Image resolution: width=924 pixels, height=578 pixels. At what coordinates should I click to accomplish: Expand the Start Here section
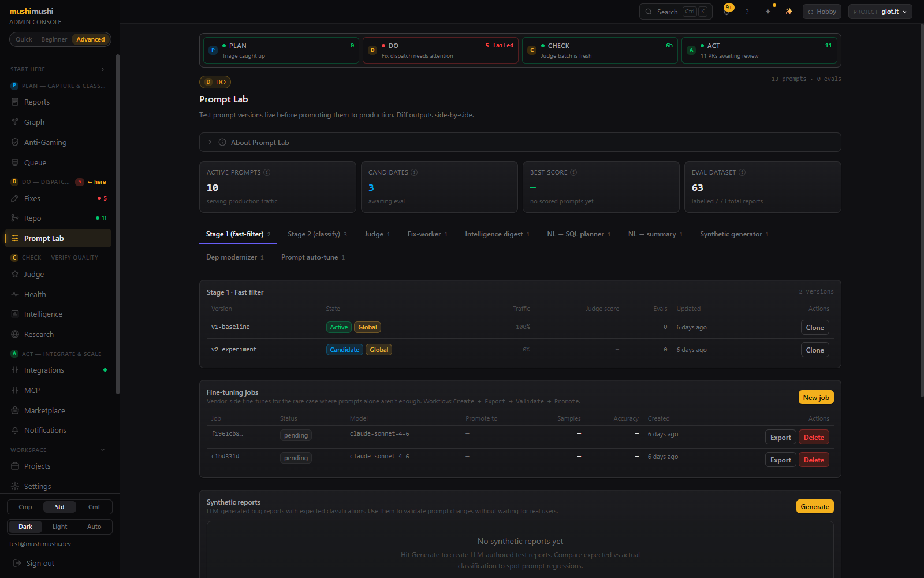click(x=58, y=69)
